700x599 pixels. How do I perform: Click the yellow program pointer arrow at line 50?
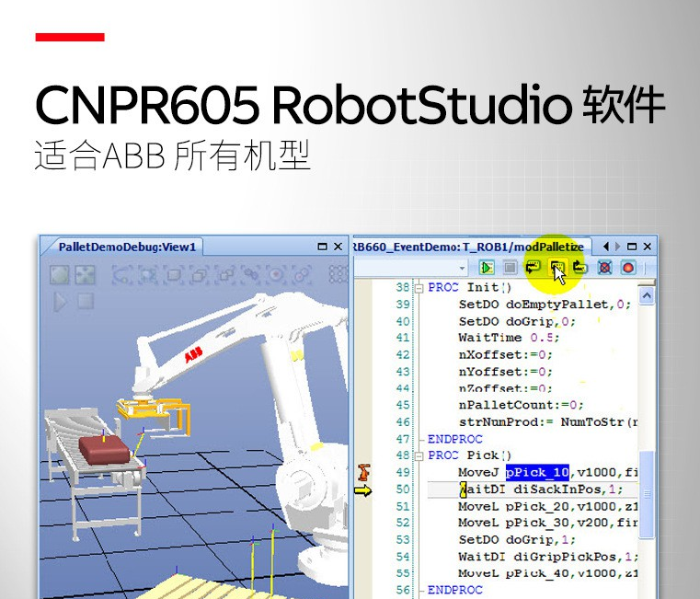click(x=362, y=490)
